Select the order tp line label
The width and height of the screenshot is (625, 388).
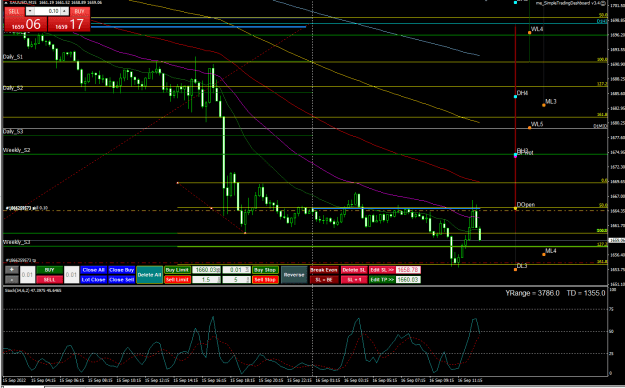point(21,260)
